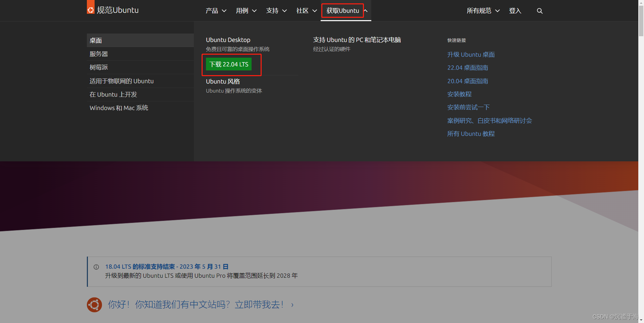Open the site search
The image size is (644, 323).
tap(539, 10)
